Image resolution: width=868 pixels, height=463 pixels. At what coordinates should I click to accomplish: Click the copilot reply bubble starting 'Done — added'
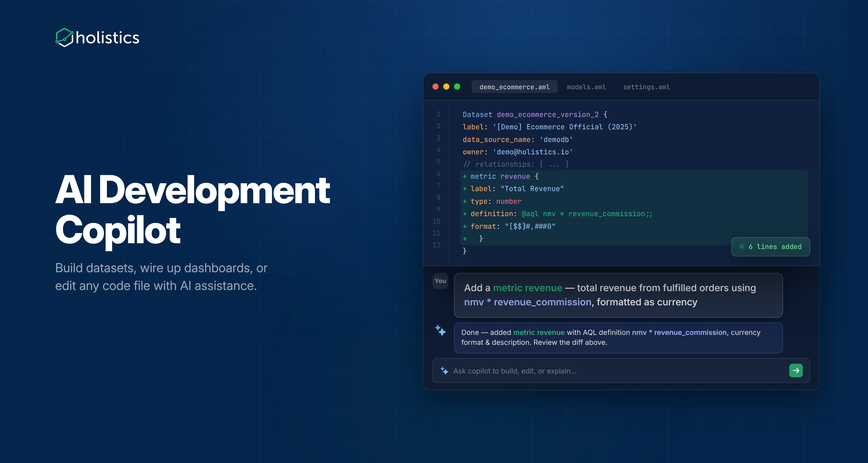click(x=618, y=338)
